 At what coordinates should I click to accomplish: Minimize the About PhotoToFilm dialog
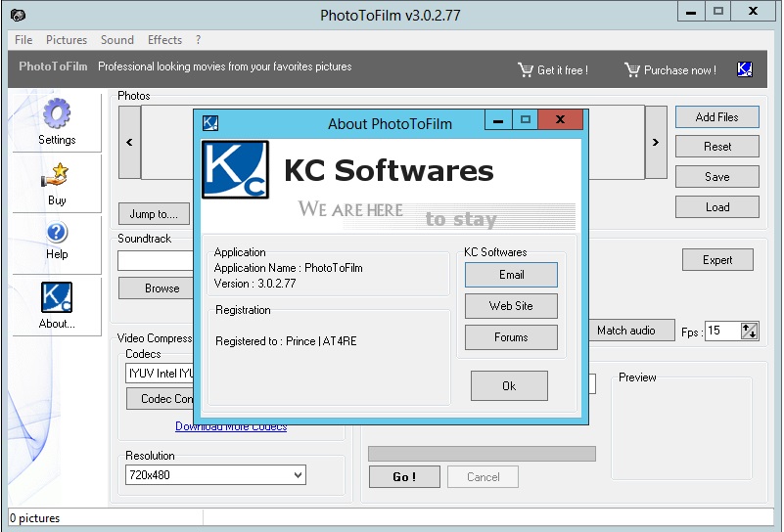[498, 119]
